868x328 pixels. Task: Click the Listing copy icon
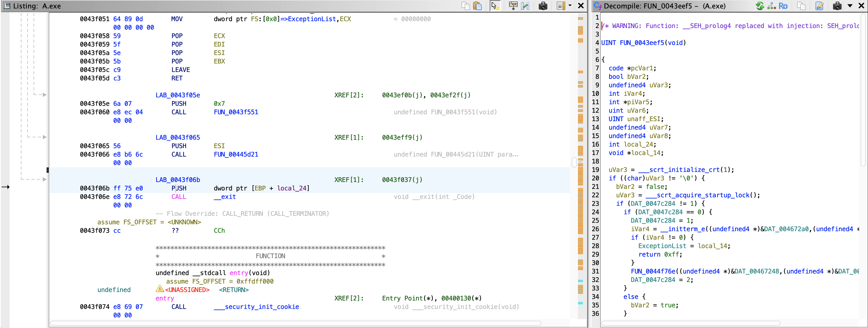tap(465, 6)
